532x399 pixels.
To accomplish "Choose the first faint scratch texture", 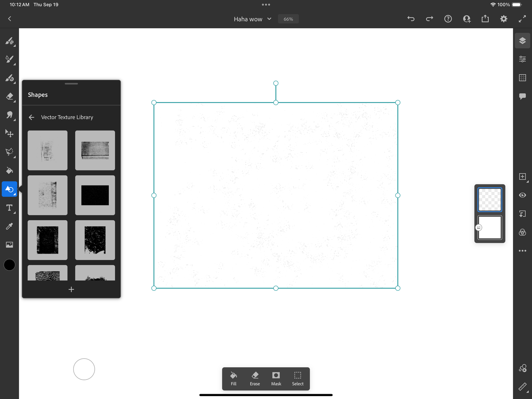I will coord(47,150).
